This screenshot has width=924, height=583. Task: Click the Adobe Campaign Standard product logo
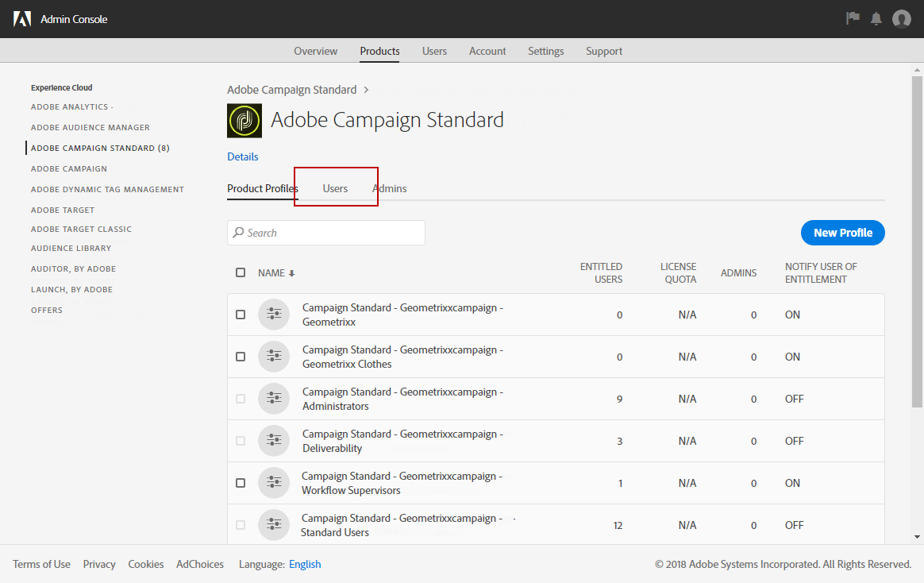tap(244, 120)
